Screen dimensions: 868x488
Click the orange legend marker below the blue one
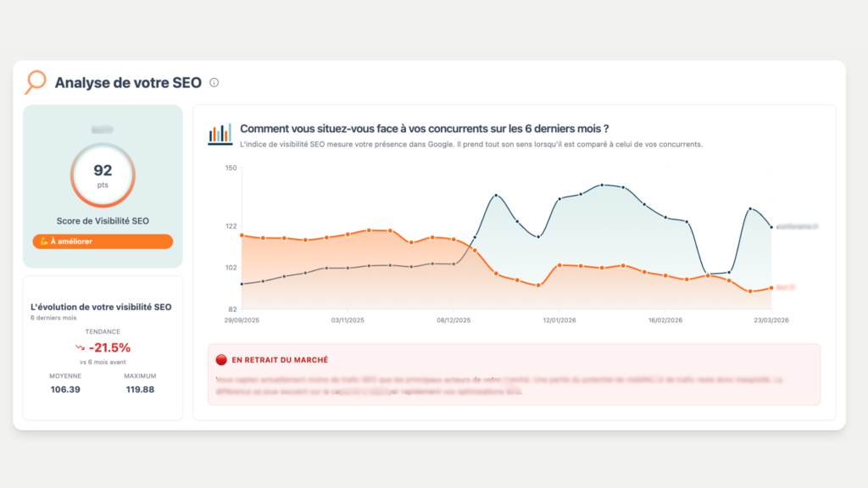pyautogui.click(x=772, y=288)
